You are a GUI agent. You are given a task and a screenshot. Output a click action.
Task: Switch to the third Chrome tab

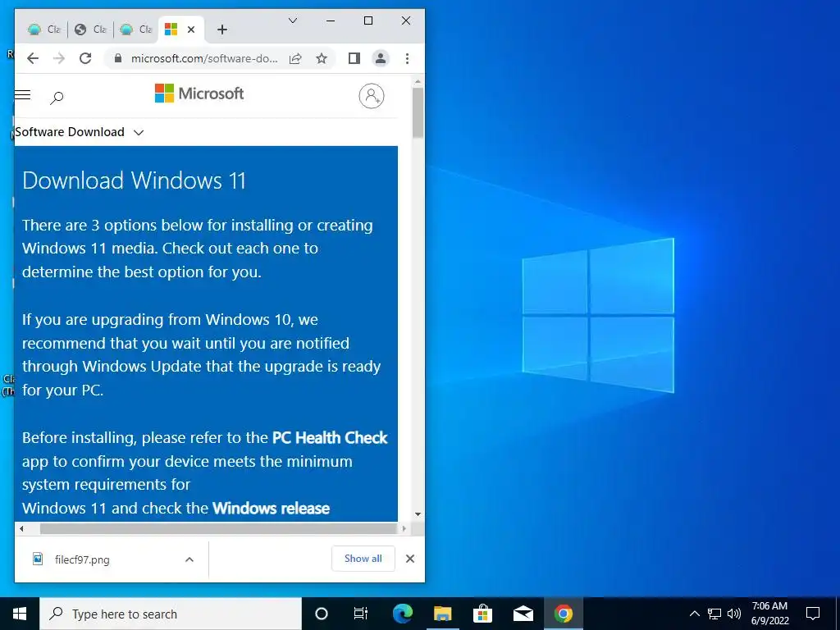pyautogui.click(x=136, y=30)
